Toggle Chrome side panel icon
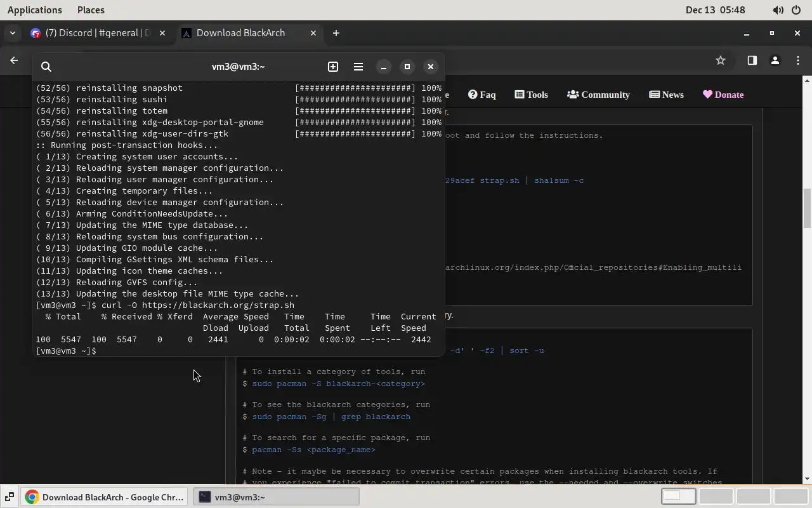The image size is (812, 508). (752, 60)
